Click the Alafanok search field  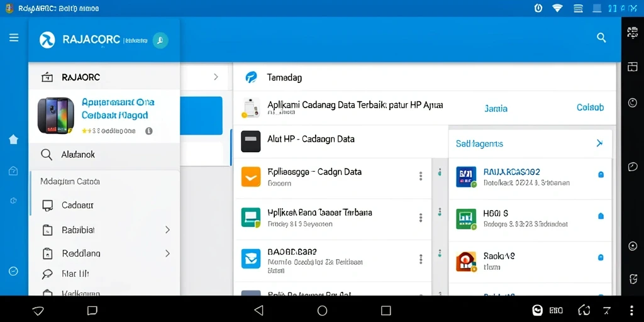click(x=104, y=155)
